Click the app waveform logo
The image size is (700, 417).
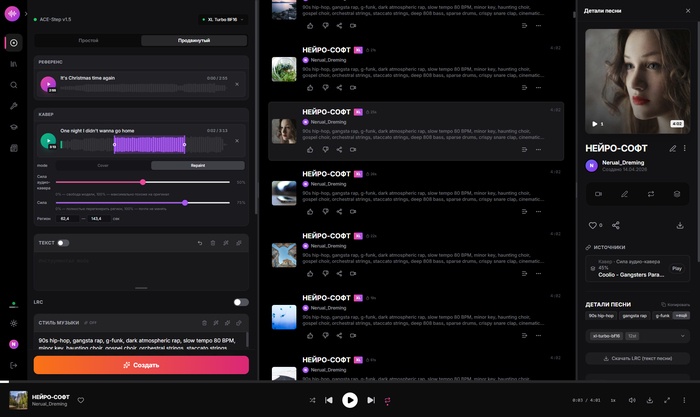[12, 14]
